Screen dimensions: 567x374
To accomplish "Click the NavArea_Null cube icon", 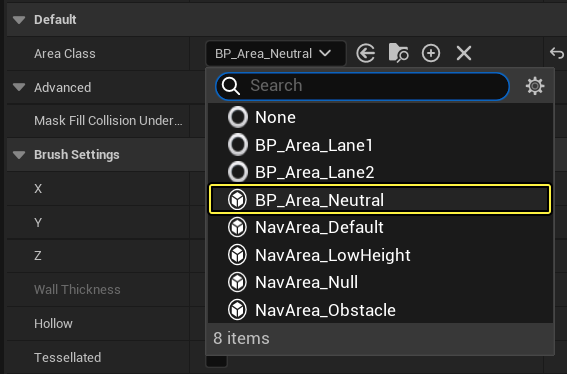I will (x=238, y=282).
